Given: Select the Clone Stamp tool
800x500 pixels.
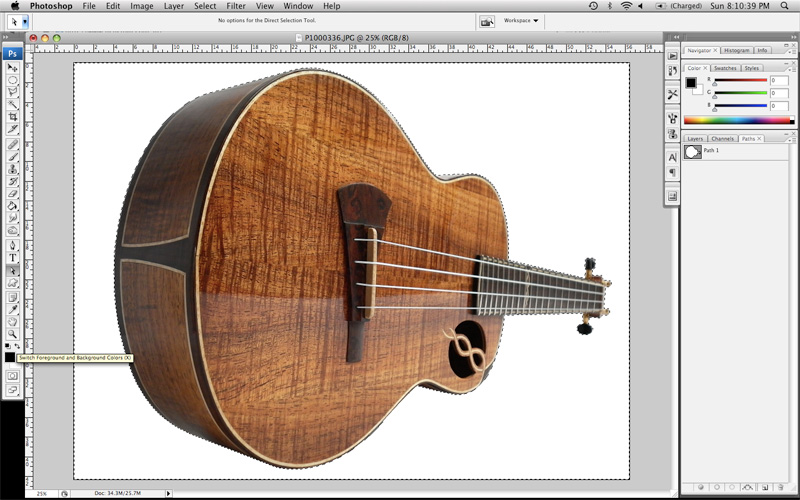Looking at the screenshot, I should click(12, 169).
